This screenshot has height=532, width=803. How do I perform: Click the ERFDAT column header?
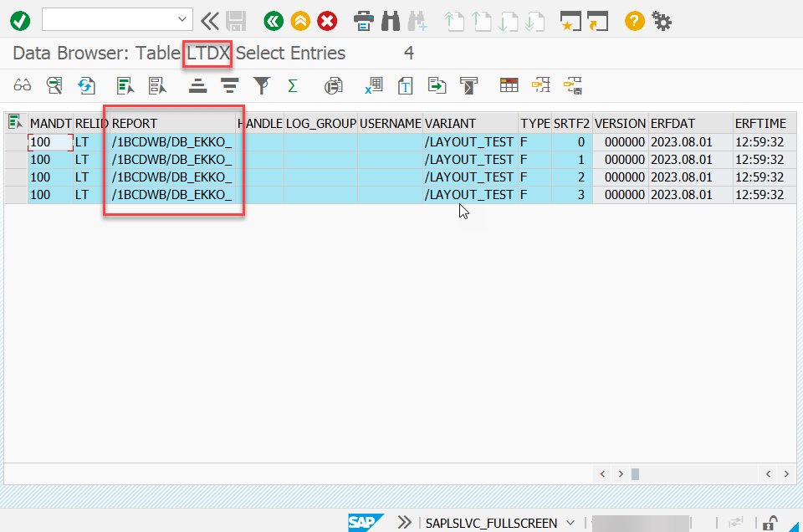690,124
